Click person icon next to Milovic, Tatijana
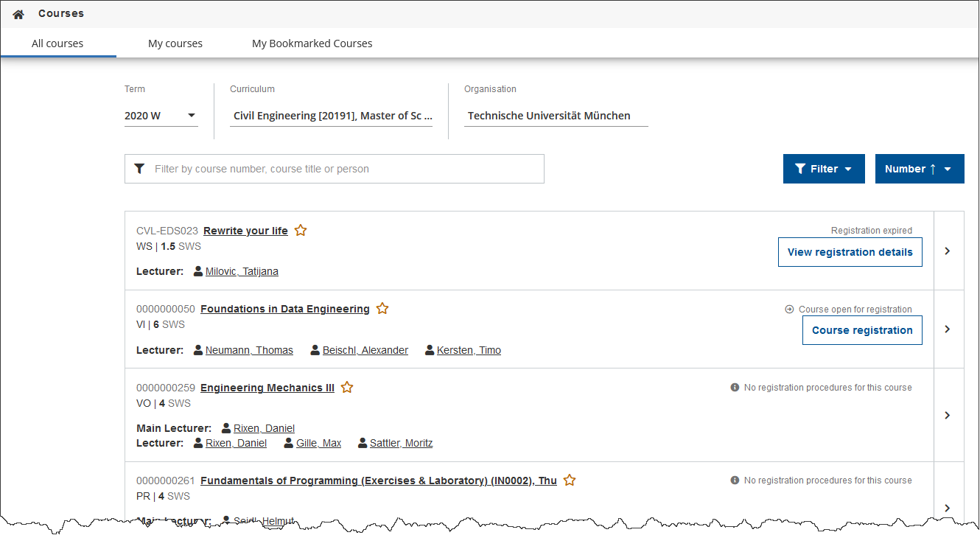Image resolution: width=980 pixels, height=538 pixels. click(x=198, y=271)
